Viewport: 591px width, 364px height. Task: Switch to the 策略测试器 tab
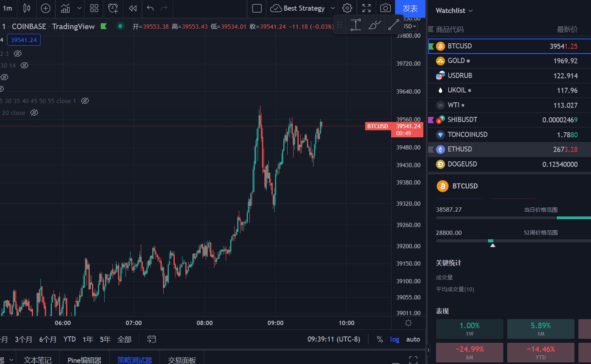(135, 360)
